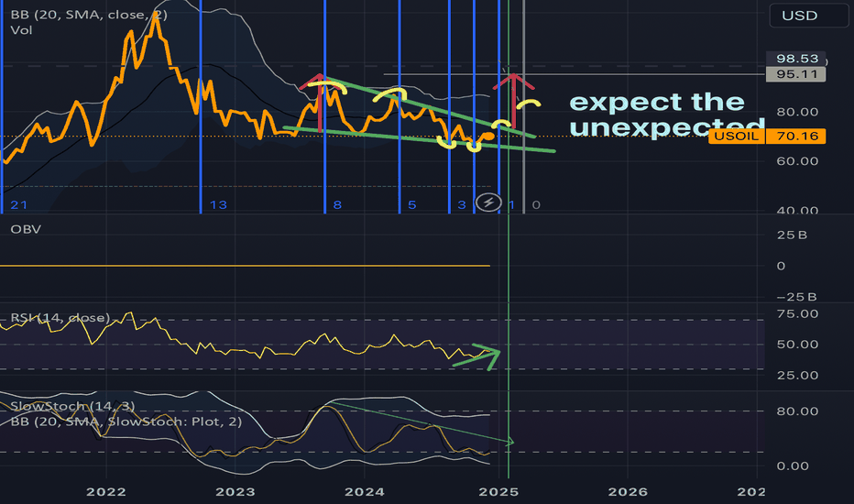This screenshot has height=504, width=854.
Task: Click the Fibonacci time zone label 3
Action: pyautogui.click(x=462, y=205)
